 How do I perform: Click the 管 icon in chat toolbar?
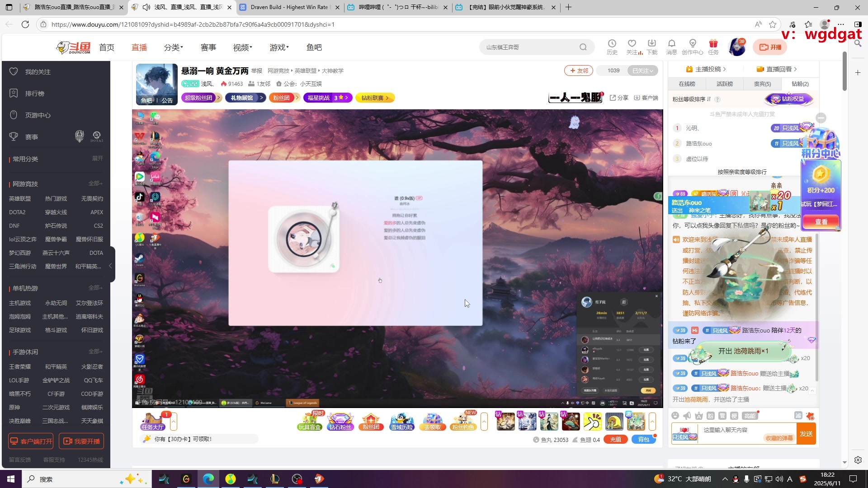coord(722,416)
